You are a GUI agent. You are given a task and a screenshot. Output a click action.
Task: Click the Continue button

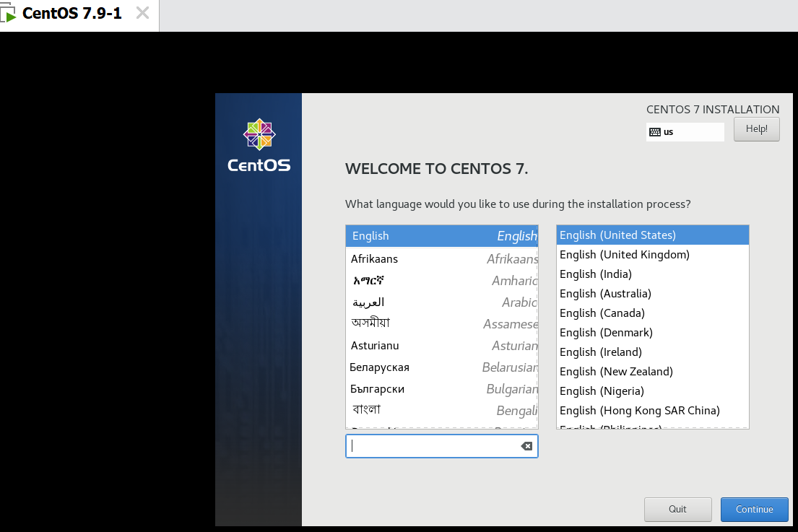click(x=754, y=510)
